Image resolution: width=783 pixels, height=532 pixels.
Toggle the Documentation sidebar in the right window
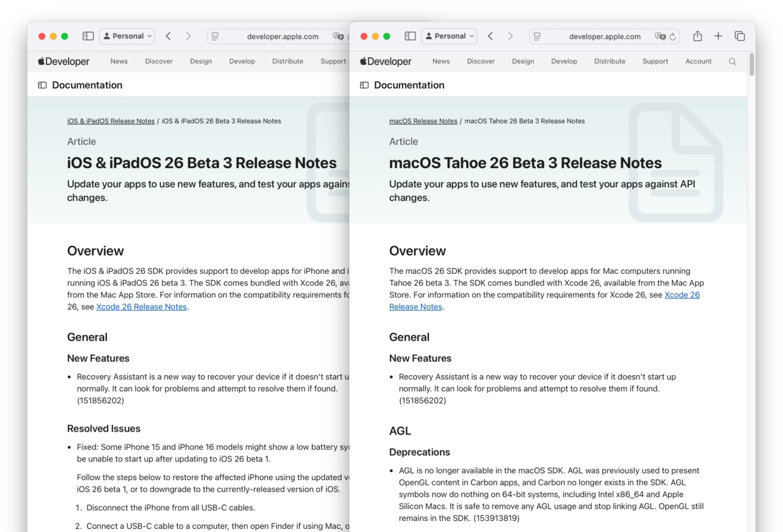click(363, 85)
